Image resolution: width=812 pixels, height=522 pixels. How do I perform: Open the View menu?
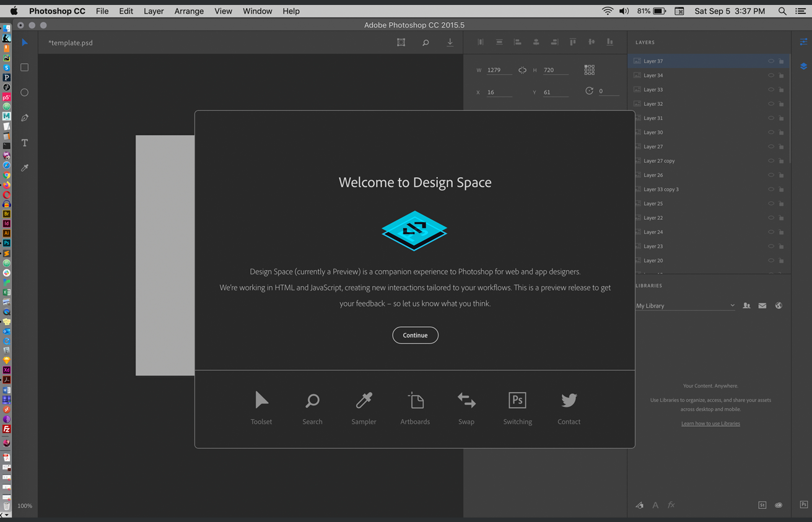(x=223, y=11)
